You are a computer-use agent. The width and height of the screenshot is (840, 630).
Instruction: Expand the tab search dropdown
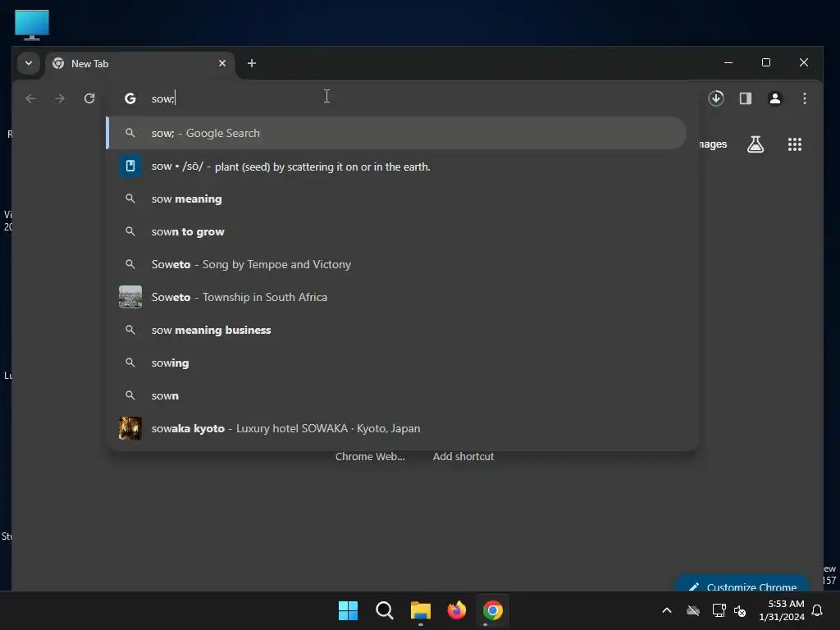pos(29,63)
